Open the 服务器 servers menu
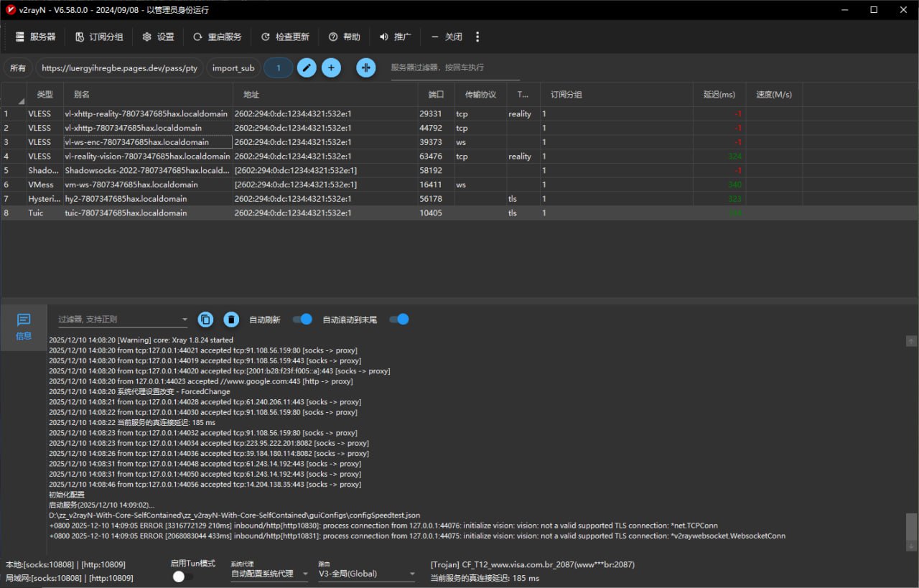Image resolution: width=919 pixels, height=588 pixels. pos(36,37)
